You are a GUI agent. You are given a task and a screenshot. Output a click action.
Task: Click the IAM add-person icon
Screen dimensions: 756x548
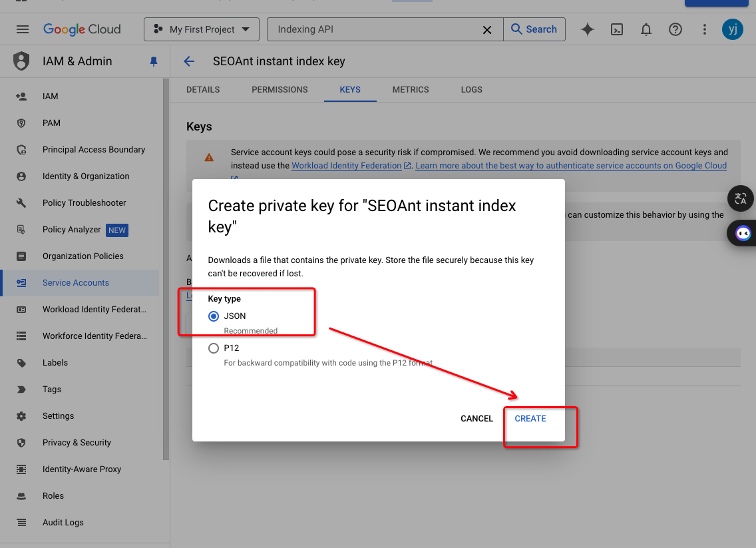[x=21, y=97]
